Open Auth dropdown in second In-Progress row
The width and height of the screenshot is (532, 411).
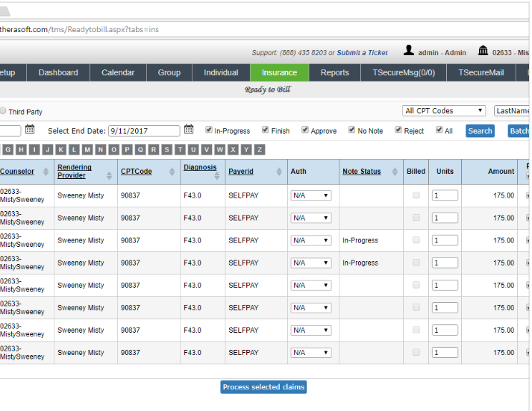pyautogui.click(x=311, y=263)
